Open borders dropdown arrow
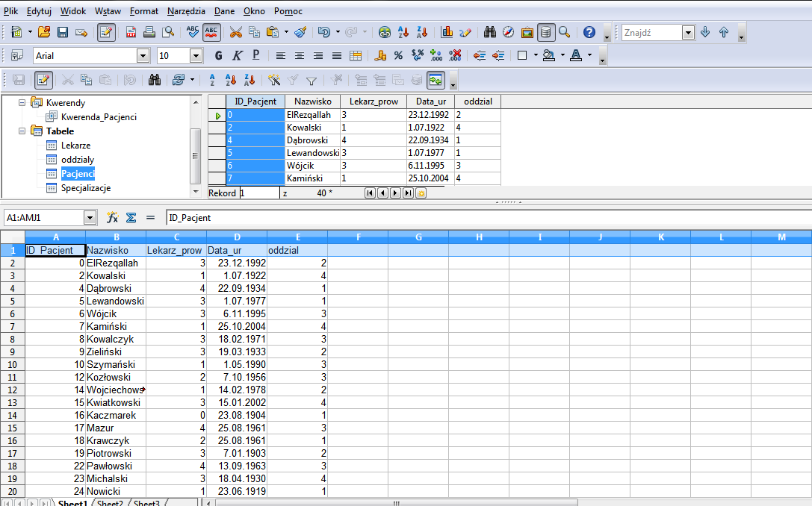The image size is (812, 506). pyautogui.click(x=536, y=55)
